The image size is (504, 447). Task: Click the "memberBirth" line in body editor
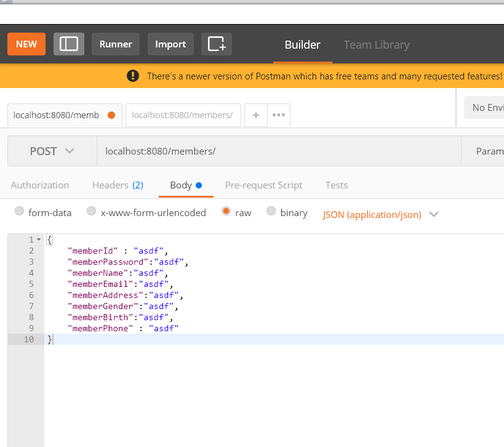pyautogui.click(x=120, y=318)
